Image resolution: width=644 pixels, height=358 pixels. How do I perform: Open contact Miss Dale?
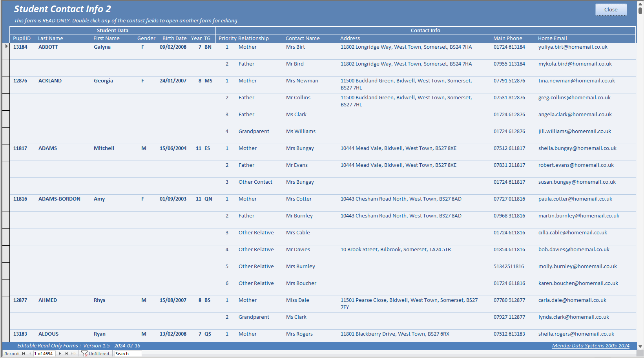point(297,300)
